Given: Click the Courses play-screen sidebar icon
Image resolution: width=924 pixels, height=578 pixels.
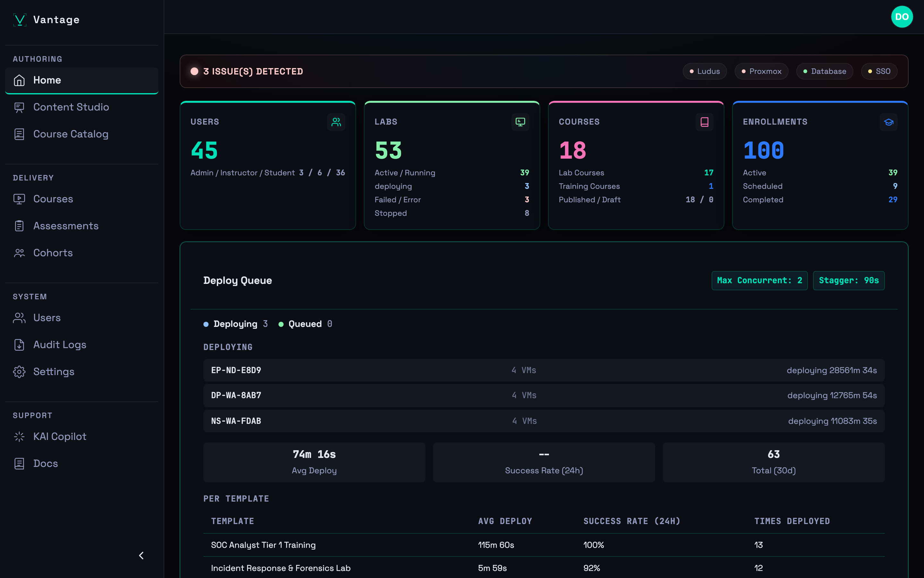Looking at the screenshot, I should pos(19,199).
